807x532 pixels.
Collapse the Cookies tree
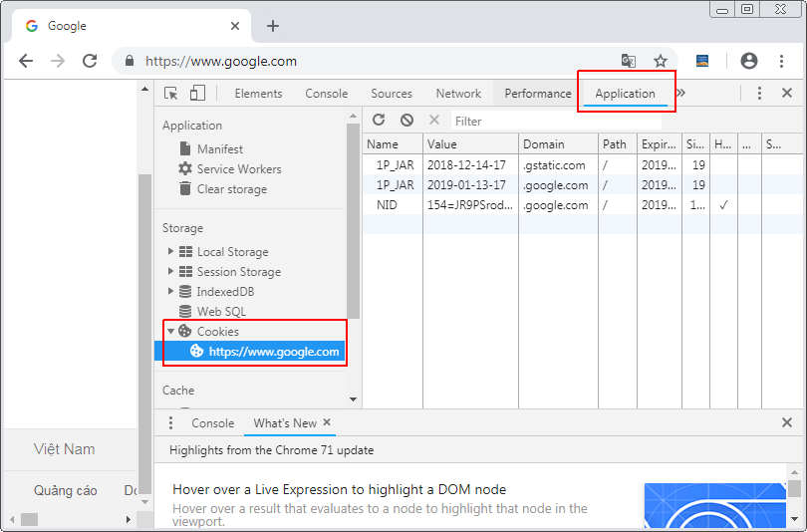click(170, 332)
